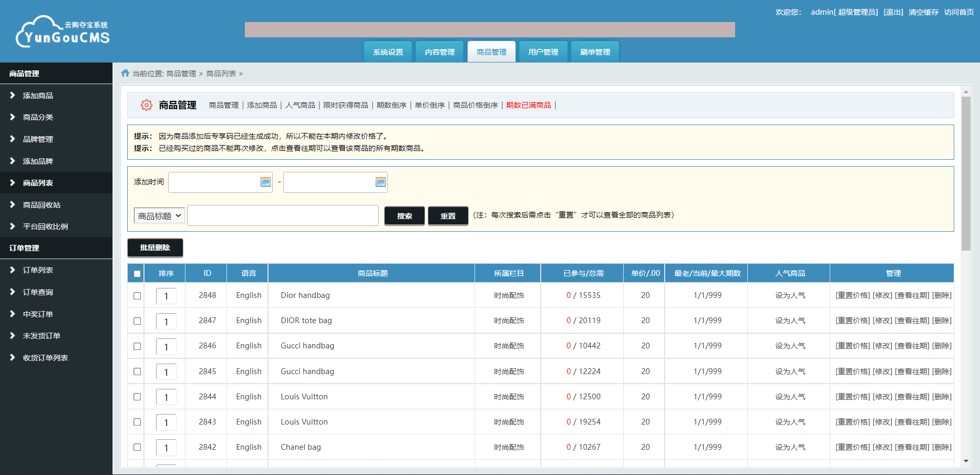Check the box for product ID 2847

(x=137, y=321)
